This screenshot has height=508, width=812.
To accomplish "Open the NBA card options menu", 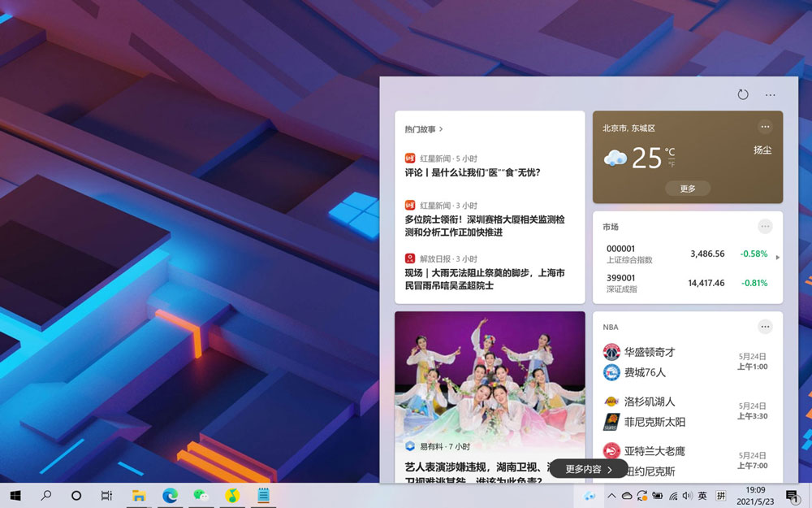I will pos(765,327).
